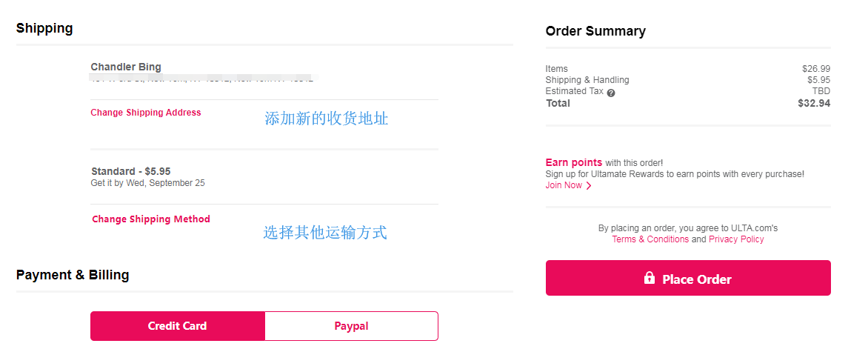The width and height of the screenshot is (868, 352).
Task: Click the Payment & Billing section heading
Action: pos(73,275)
